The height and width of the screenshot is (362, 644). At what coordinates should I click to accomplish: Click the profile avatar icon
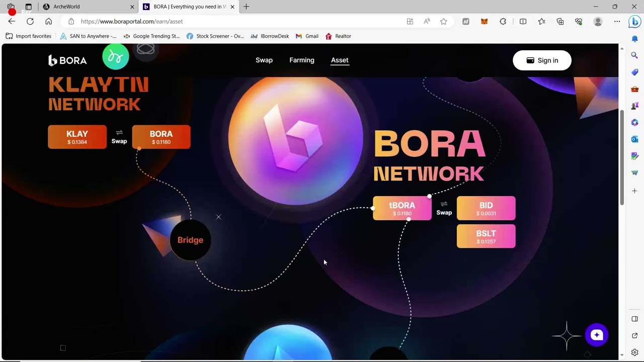[598, 22]
